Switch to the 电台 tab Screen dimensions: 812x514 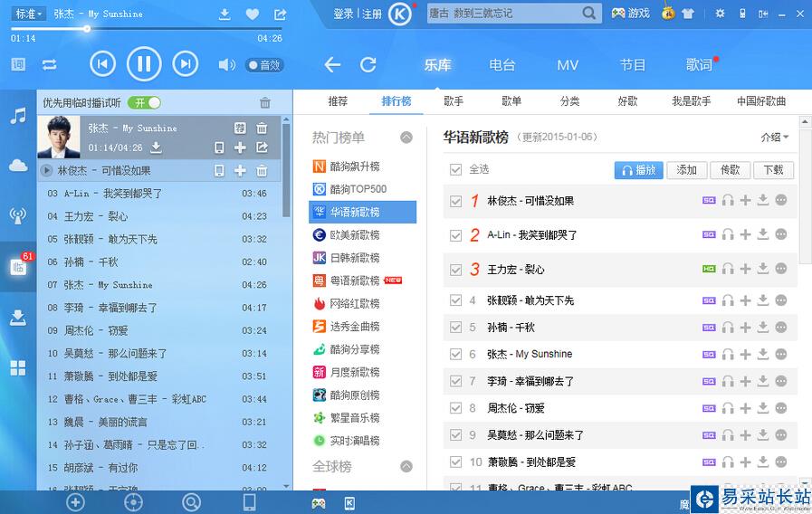(x=502, y=65)
